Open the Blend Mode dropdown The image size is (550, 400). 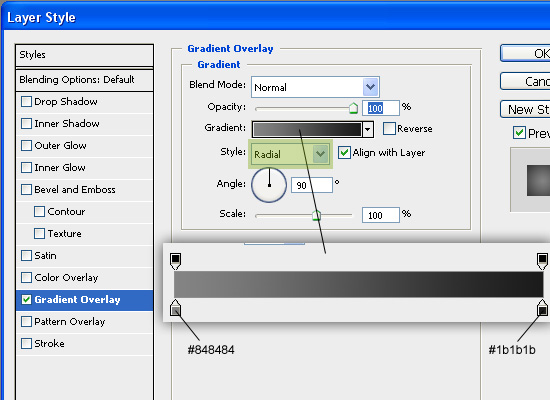click(x=315, y=87)
